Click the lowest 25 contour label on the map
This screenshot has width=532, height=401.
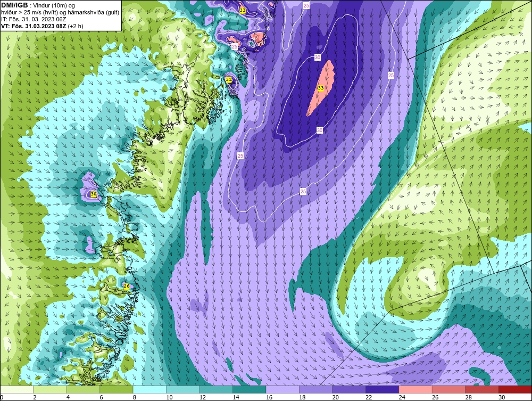303,192
